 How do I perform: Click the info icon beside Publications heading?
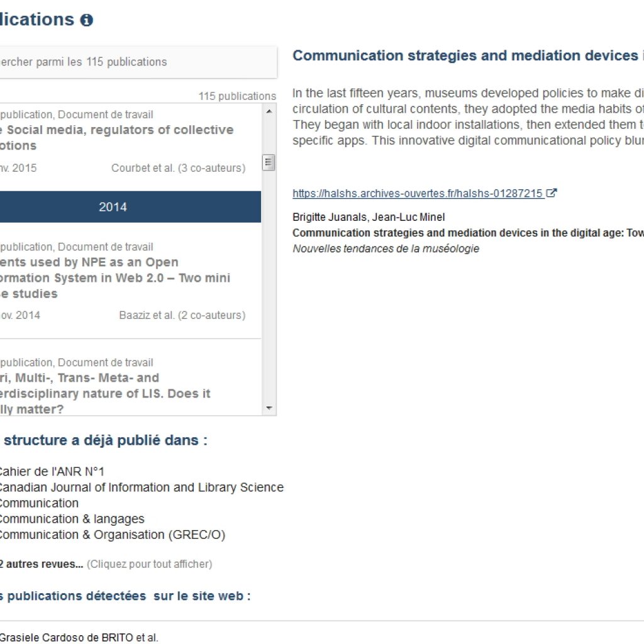tap(87, 20)
